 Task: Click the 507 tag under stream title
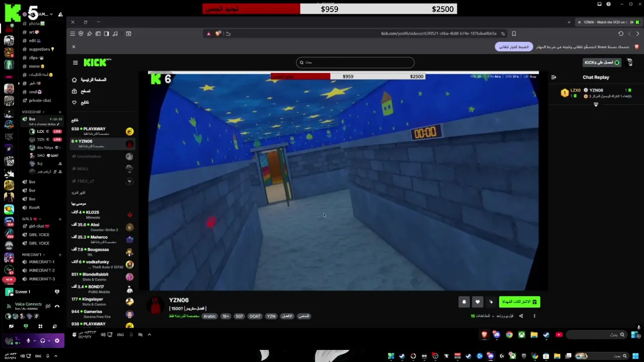pyautogui.click(x=239, y=316)
